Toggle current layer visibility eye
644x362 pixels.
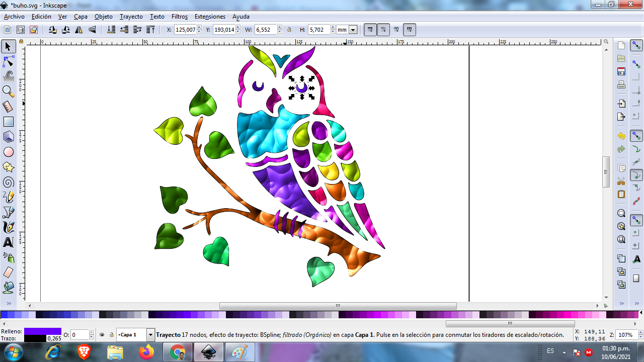pyautogui.click(x=102, y=334)
